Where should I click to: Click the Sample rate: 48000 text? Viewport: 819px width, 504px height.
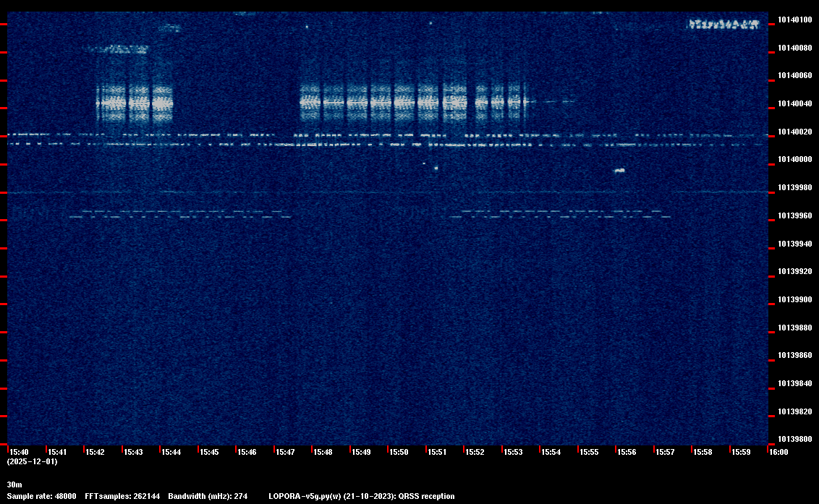(42, 496)
